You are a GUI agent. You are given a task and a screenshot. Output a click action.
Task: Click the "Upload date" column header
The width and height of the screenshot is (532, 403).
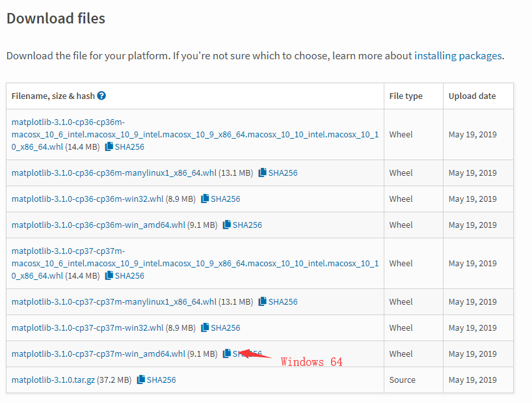point(472,96)
